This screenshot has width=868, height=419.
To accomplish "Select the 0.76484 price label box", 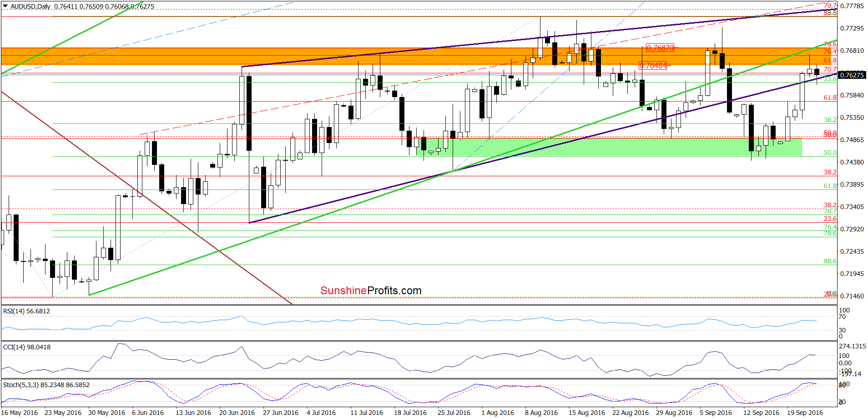I will (653, 66).
